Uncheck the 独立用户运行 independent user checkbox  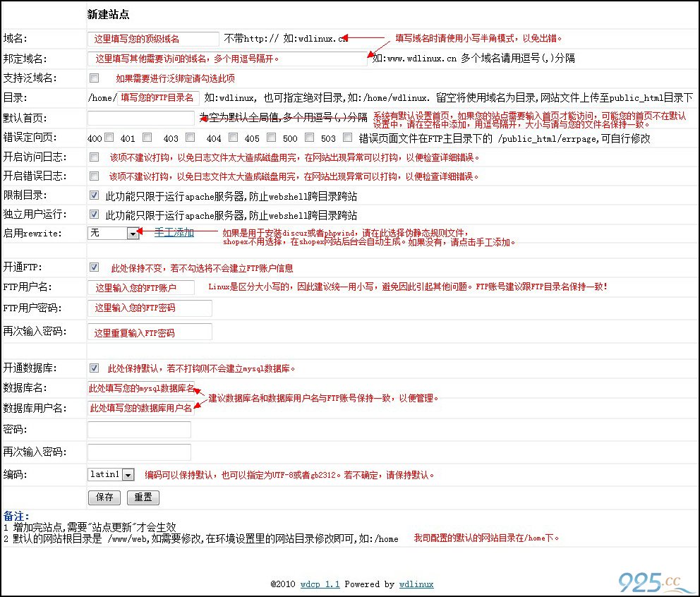94,215
